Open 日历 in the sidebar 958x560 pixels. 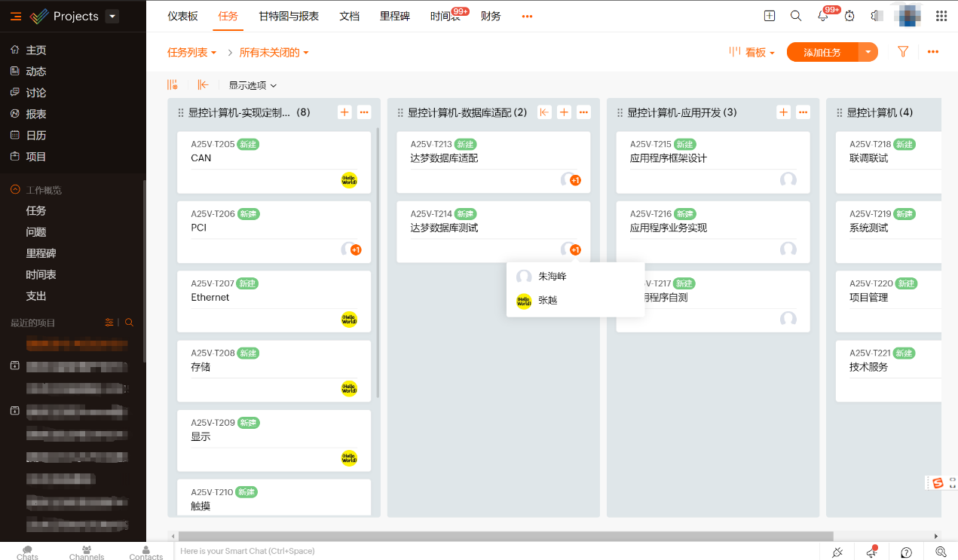click(x=36, y=135)
